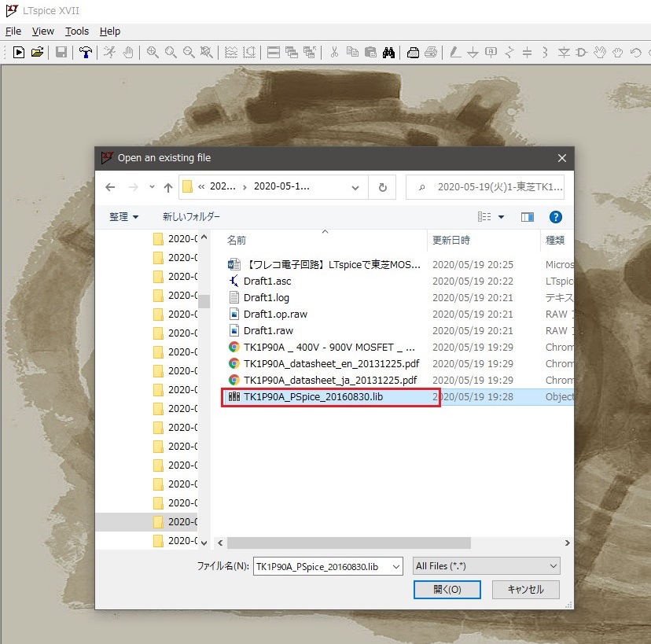Click the Cut scissors icon

click(334, 53)
